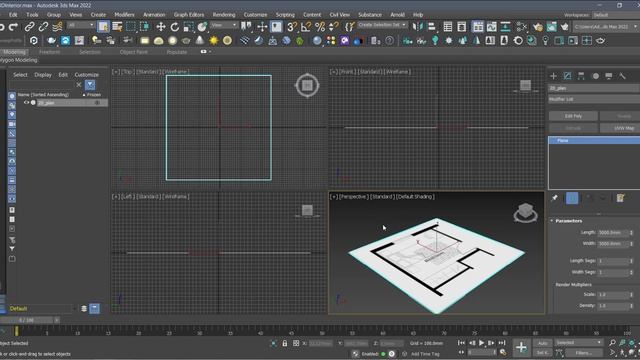Open the key filter Selected dropdown
Viewport: 640px width, 360px height.
(x=579, y=343)
